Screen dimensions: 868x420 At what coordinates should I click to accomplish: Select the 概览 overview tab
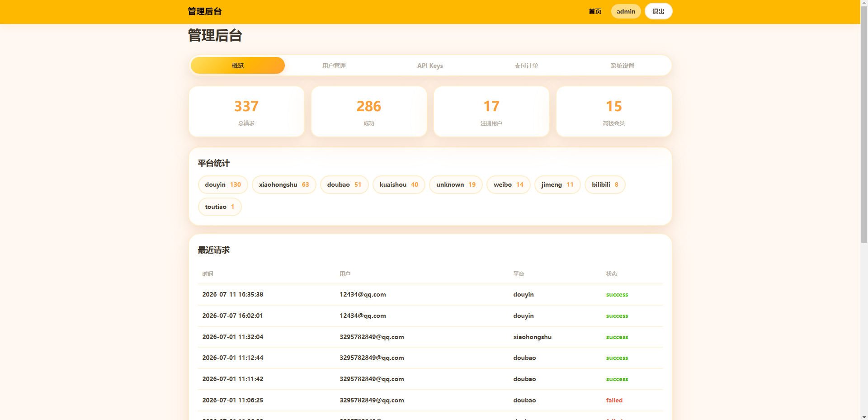[x=238, y=66]
